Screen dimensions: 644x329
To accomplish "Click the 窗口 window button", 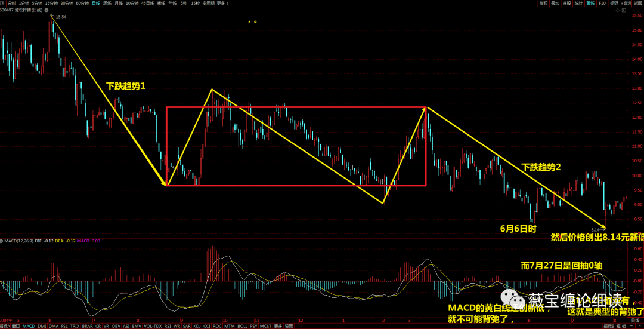I will 16,326.
